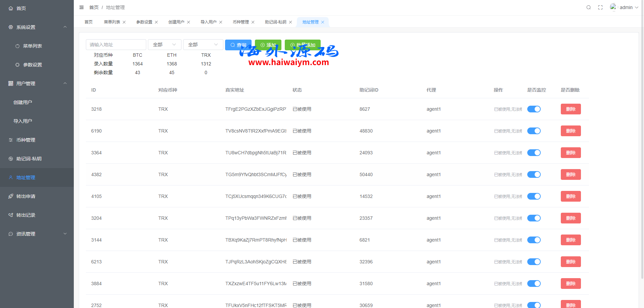
Task: Collapse the 系统设置 sidebar group
Action: click(x=37, y=27)
